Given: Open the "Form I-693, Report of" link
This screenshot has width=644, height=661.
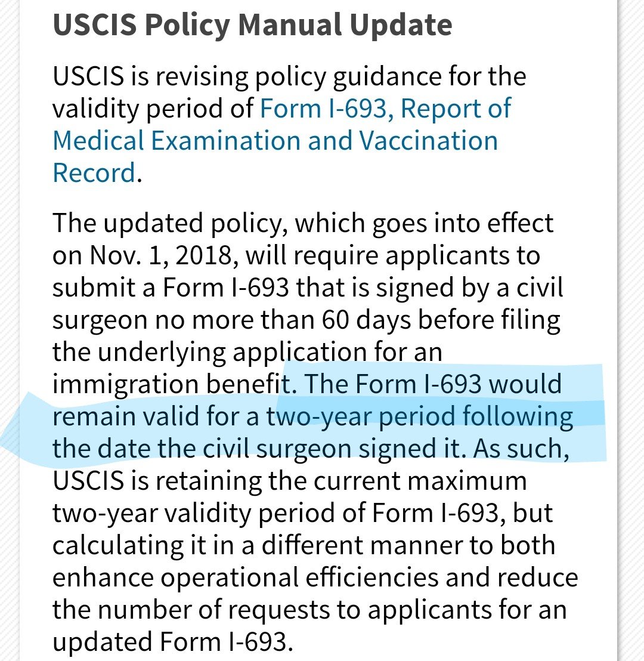Looking at the screenshot, I should click(385, 109).
